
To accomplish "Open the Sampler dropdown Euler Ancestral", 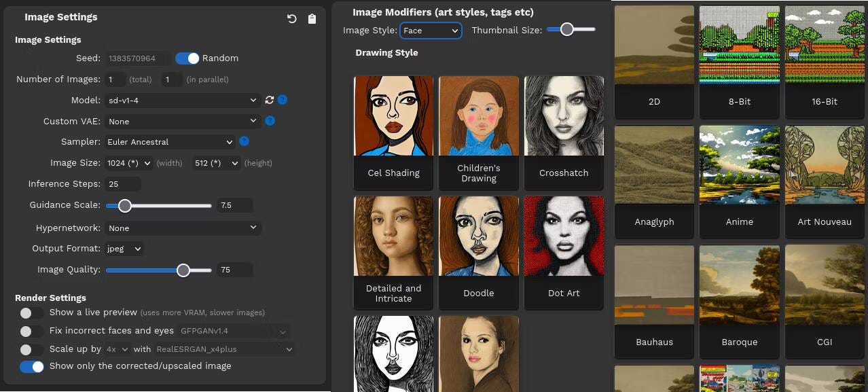I will tap(170, 142).
